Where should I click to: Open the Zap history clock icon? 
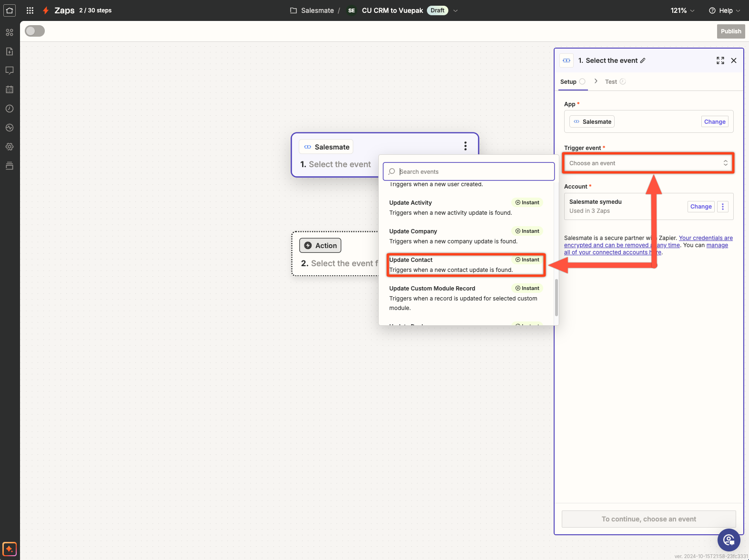[x=10, y=109]
